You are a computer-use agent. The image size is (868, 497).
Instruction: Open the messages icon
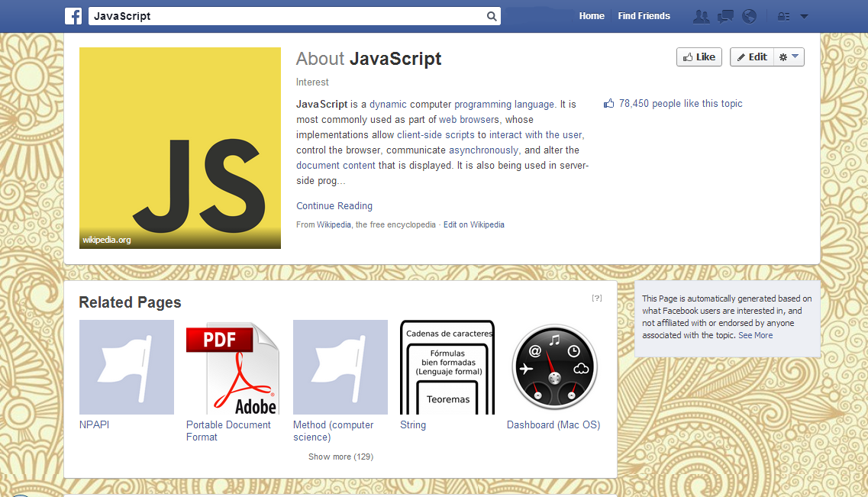click(725, 17)
